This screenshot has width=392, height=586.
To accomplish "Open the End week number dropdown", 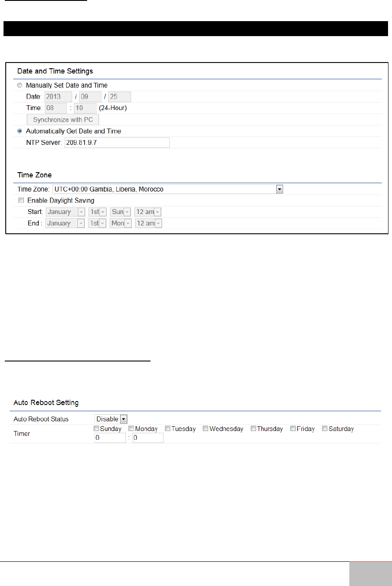I will click(97, 224).
